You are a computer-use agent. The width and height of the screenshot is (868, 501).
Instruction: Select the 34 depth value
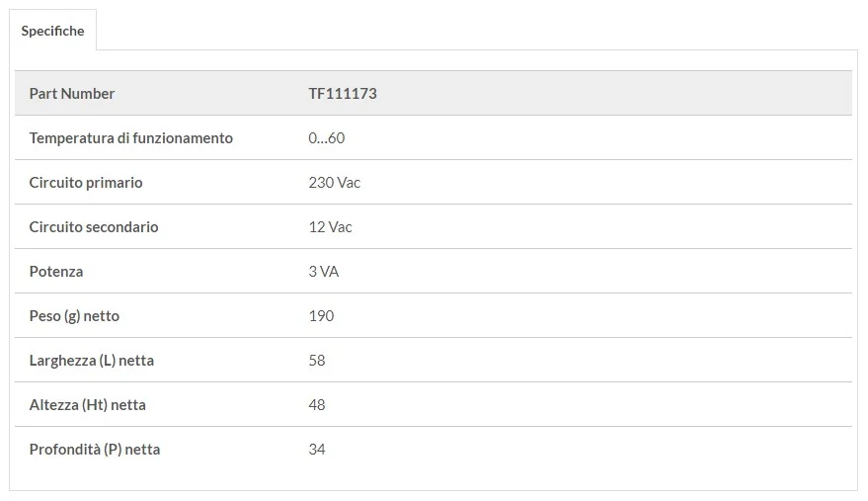click(317, 450)
